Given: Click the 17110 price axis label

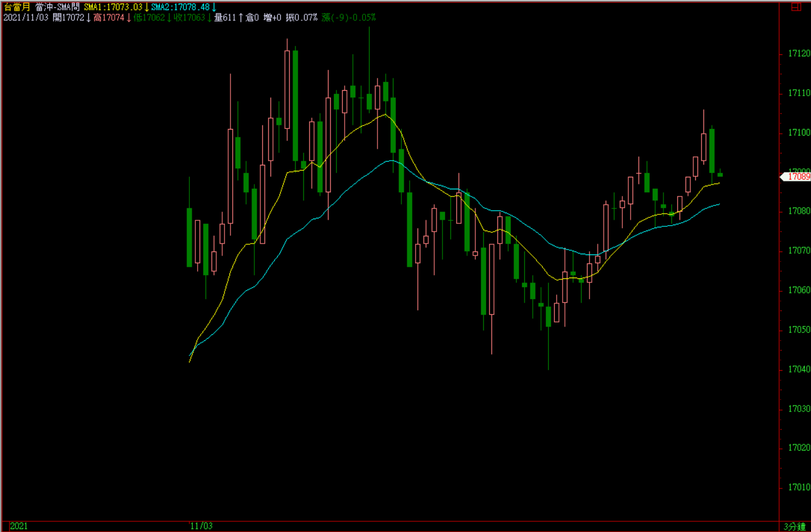Looking at the screenshot, I should click(x=799, y=93).
